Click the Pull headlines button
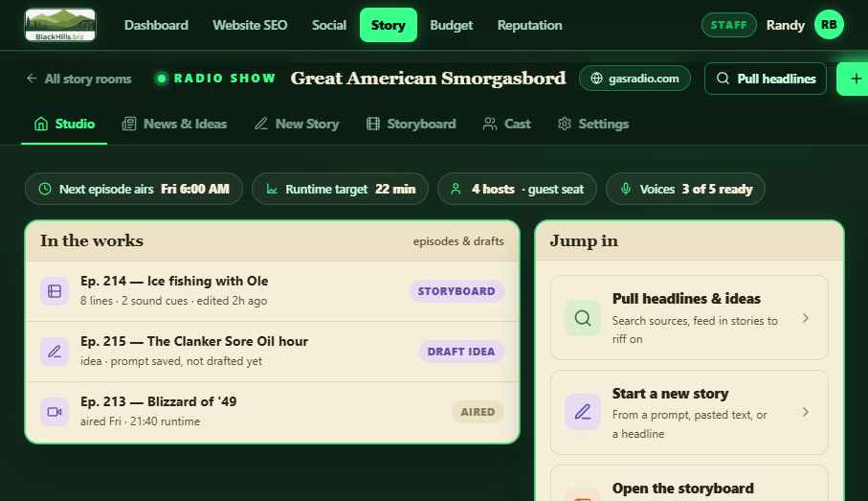Image resolution: width=868 pixels, height=501 pixels. [766, 79]
